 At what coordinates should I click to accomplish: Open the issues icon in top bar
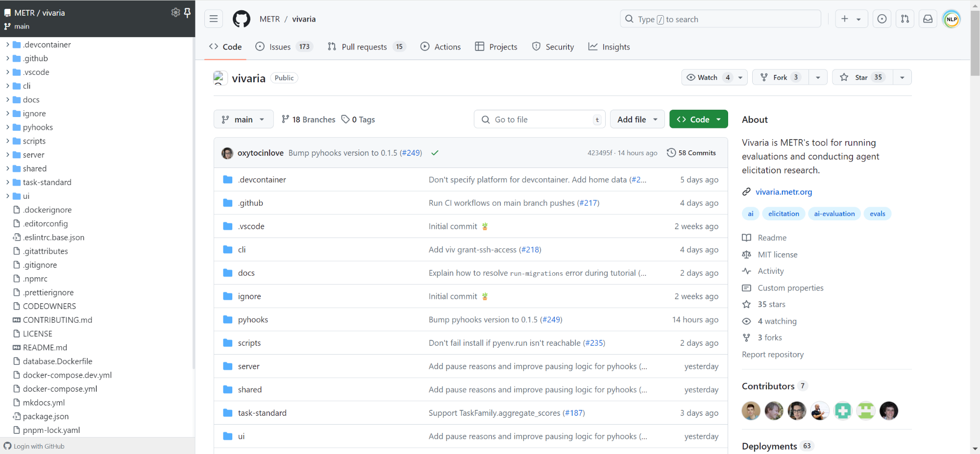pos(882,19)
